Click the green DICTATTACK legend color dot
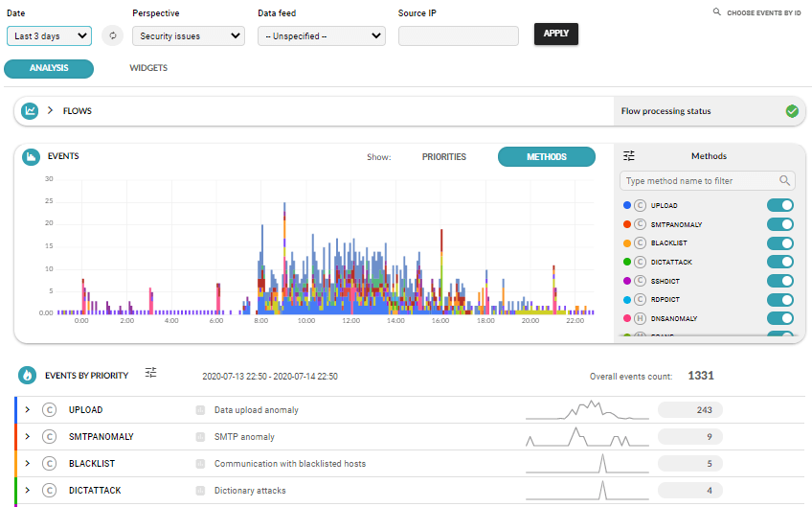Viewport: 812px width, 507px height. pyautogui.click(x=627, y=262)
